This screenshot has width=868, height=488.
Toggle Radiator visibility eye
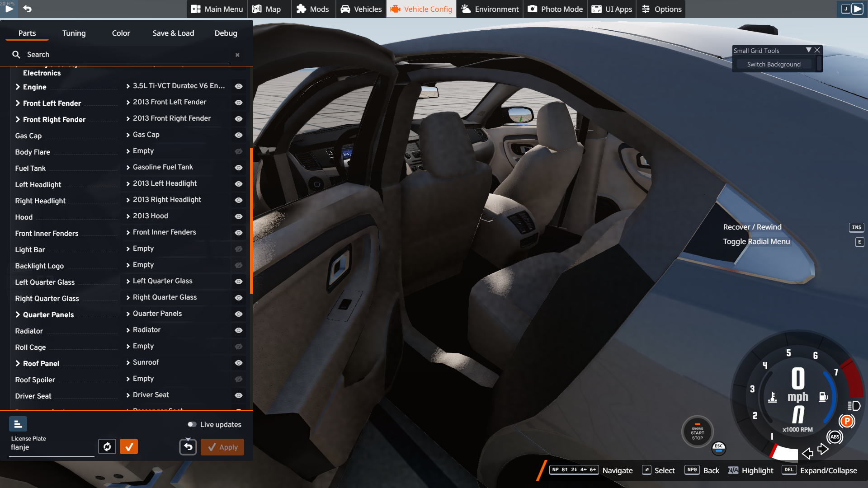click(x=239, y=330)
